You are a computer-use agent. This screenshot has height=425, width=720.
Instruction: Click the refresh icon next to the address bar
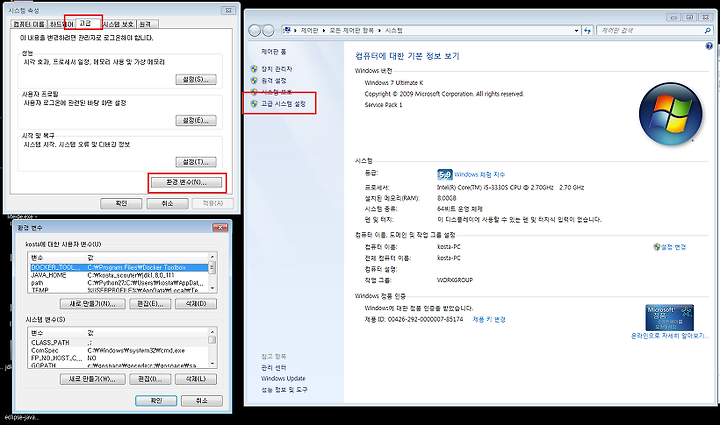coord(587,31)
